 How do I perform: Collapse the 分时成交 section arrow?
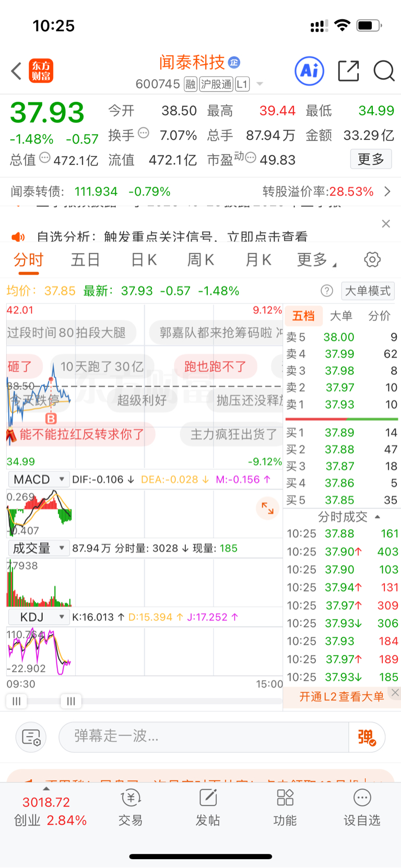click(x=378, y=517)
